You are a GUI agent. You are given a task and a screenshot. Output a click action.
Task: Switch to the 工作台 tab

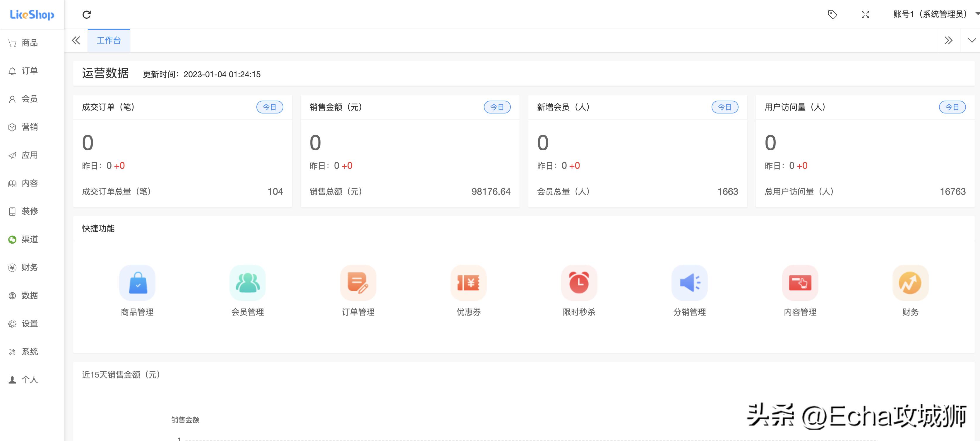tap(109, 40)
